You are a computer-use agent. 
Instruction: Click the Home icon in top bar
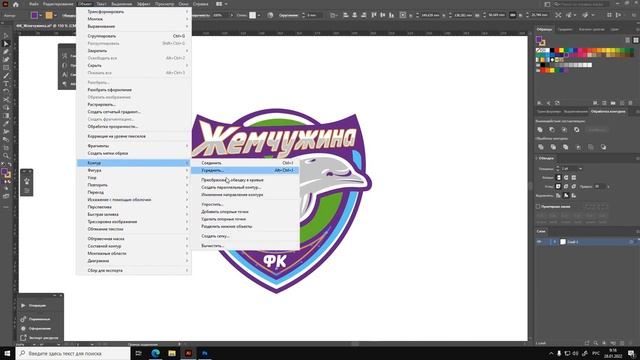click(16, 4)
